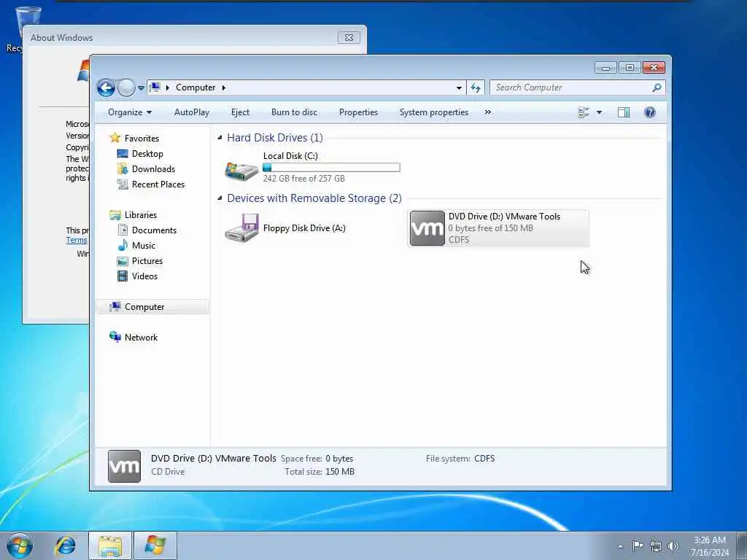Click the computer icon in address bar
The image size is (747, 560).
point(155,87)
